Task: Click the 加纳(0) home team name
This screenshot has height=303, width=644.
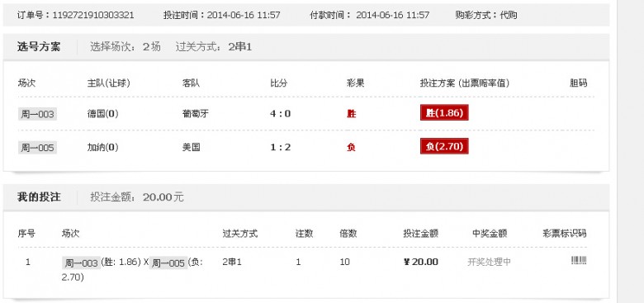Action: (x=102, y=147)
